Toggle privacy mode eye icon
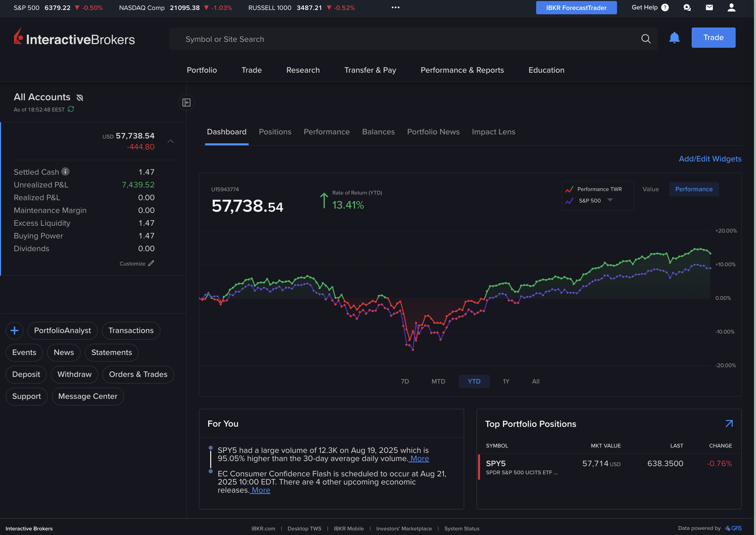 pyautogui.click(x=80, y=97)
